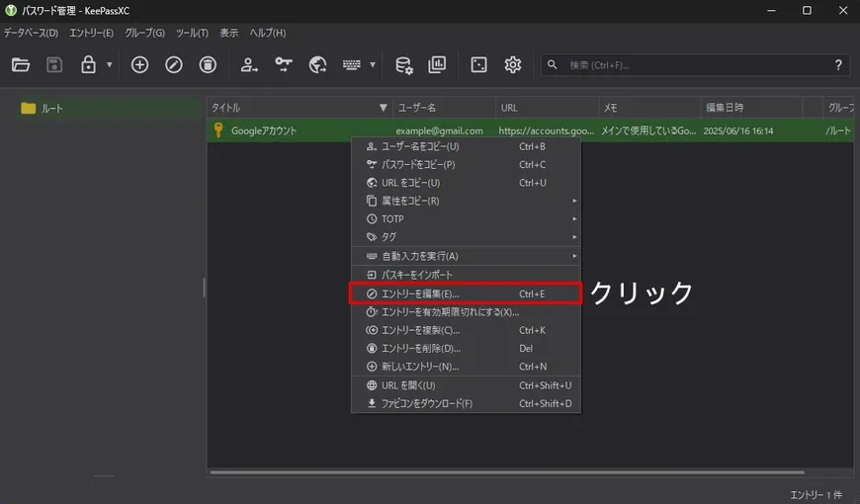Screen dimensions: 860x504
Task: Expand the TOTP submenu
Action: (466, 218)
